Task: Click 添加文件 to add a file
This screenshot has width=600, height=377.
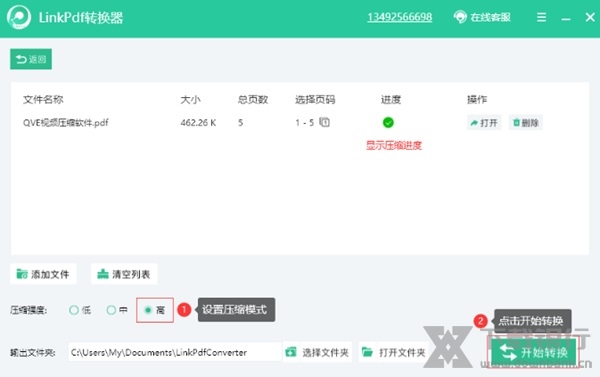Action: point(43,274)
